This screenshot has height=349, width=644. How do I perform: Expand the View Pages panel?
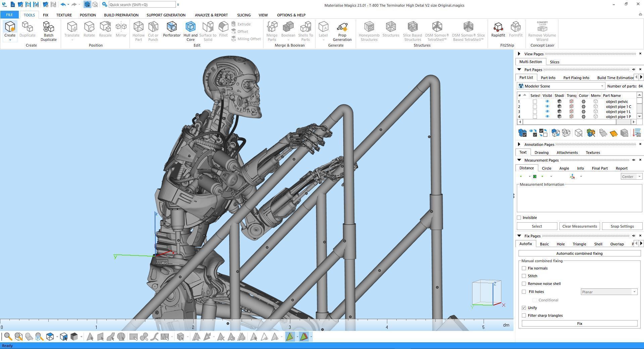[x=519, y=54]
